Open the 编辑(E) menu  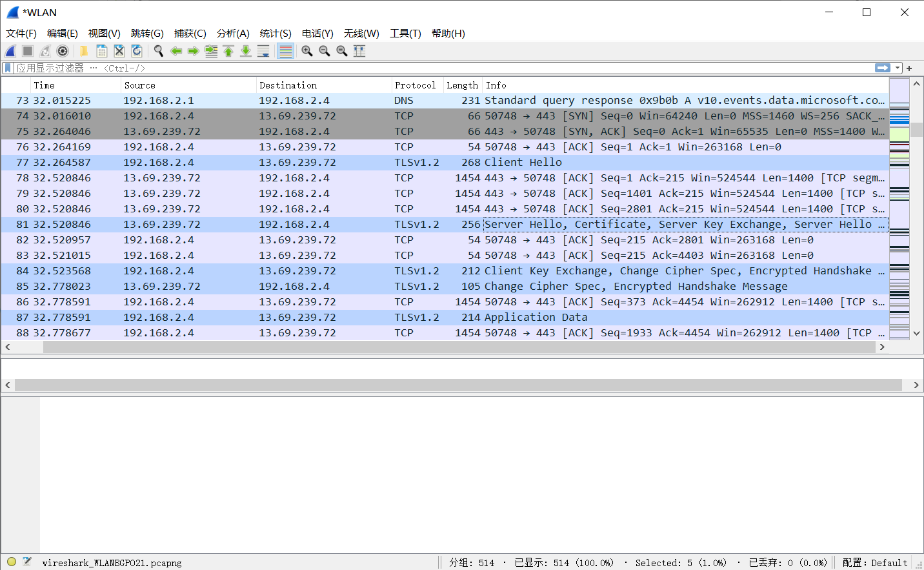click(63, 33)
